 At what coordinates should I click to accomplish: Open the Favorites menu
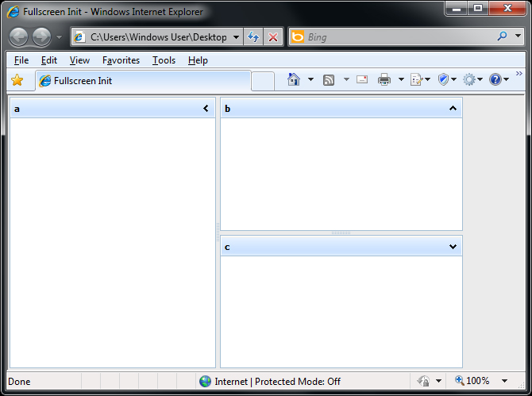(x=121, y=60)
